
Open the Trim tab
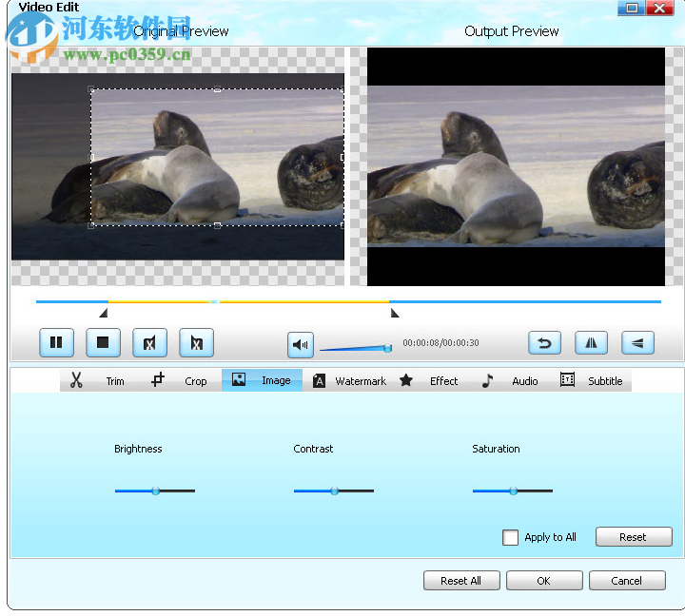click(x=100, y=380)
